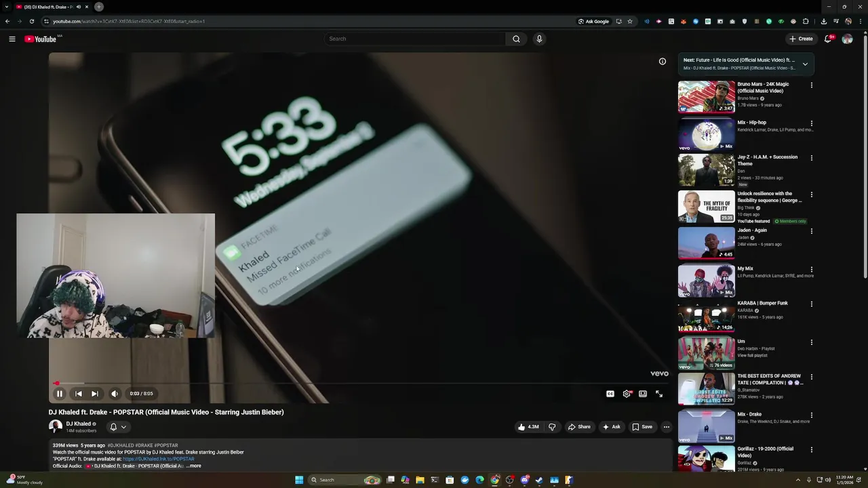This screenshot has width=868, height=488.
Task: Open the DJKhaled.lnk.to/POPSTAR link
Action: (x=158, y=459)
